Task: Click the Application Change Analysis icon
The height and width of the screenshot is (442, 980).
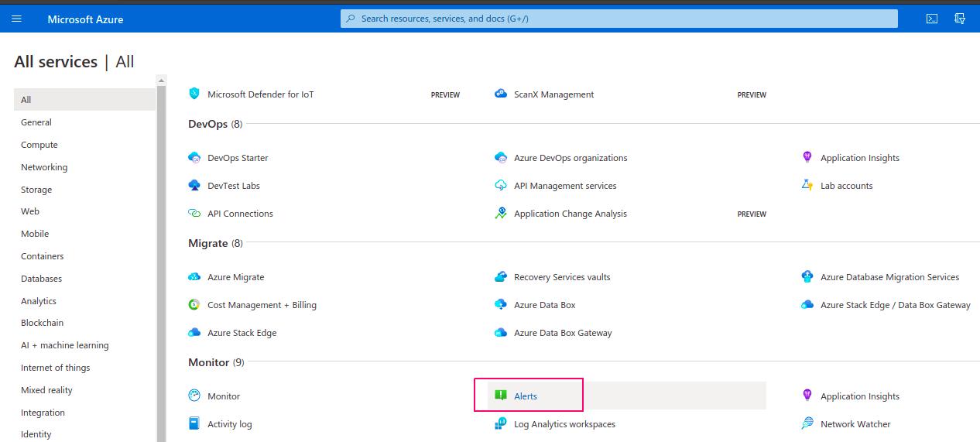Action: click(x=501, y=213)
